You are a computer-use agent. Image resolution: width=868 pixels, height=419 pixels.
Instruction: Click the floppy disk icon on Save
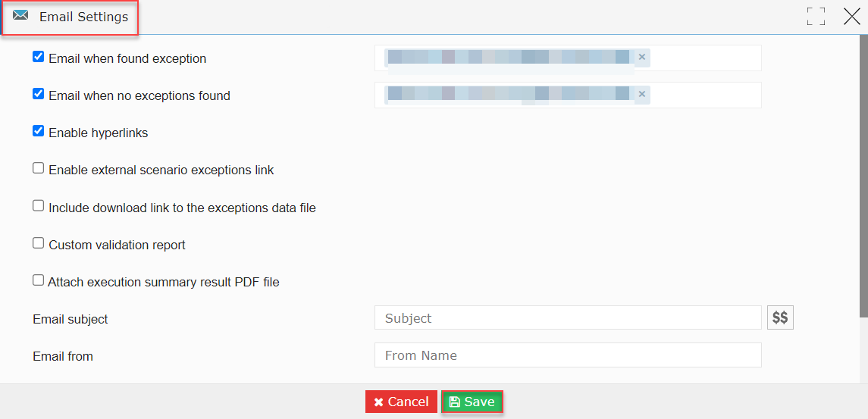pyautogui.click(x=455, y=402)
